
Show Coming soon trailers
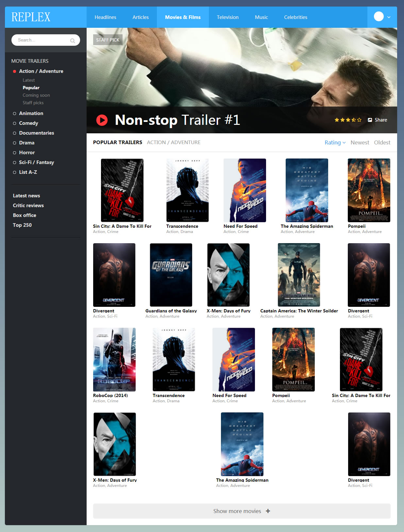[36, 95]
